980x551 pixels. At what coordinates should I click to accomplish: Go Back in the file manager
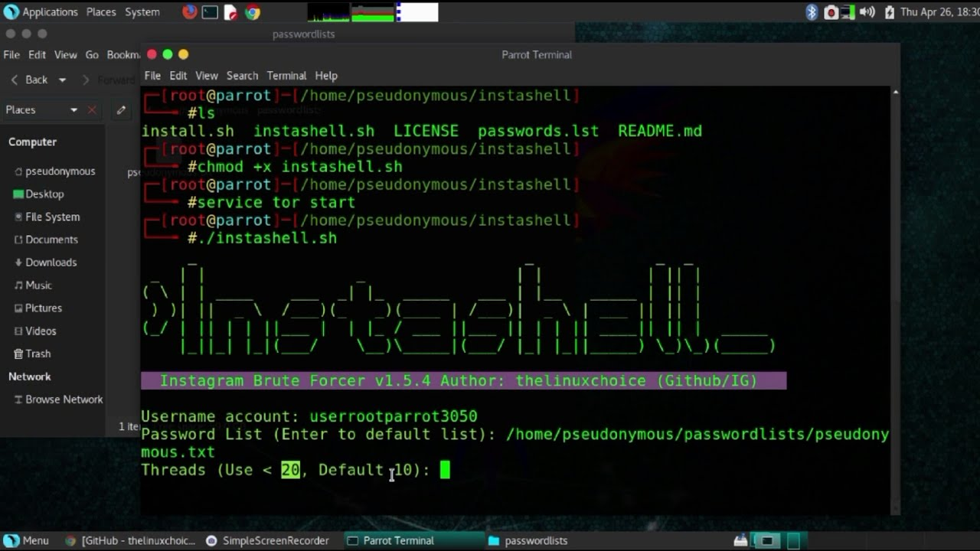[29, 80]
